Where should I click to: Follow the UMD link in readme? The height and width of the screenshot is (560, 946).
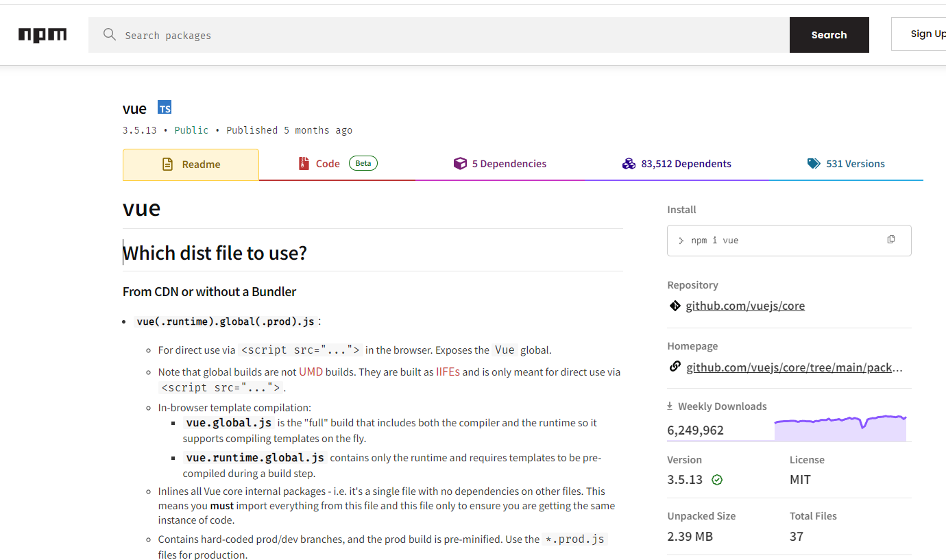click(311, 372)
